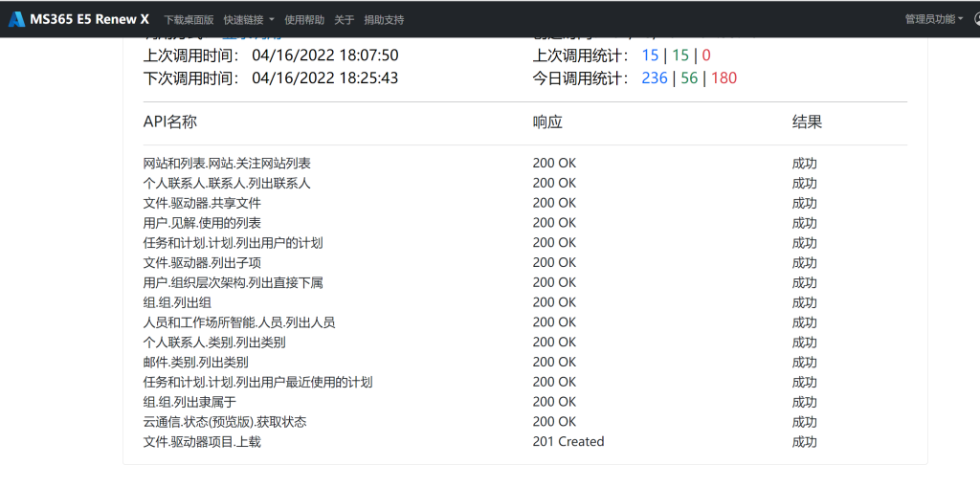Select row 邮件.类别.列出类别
This screenshot has width=980, height=487.
pos(525,362)
